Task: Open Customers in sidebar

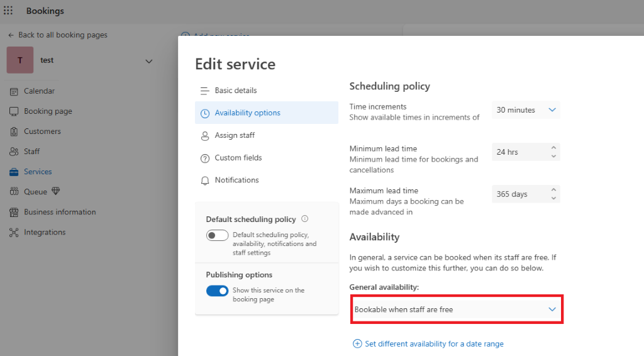Action: click(42, 131)
